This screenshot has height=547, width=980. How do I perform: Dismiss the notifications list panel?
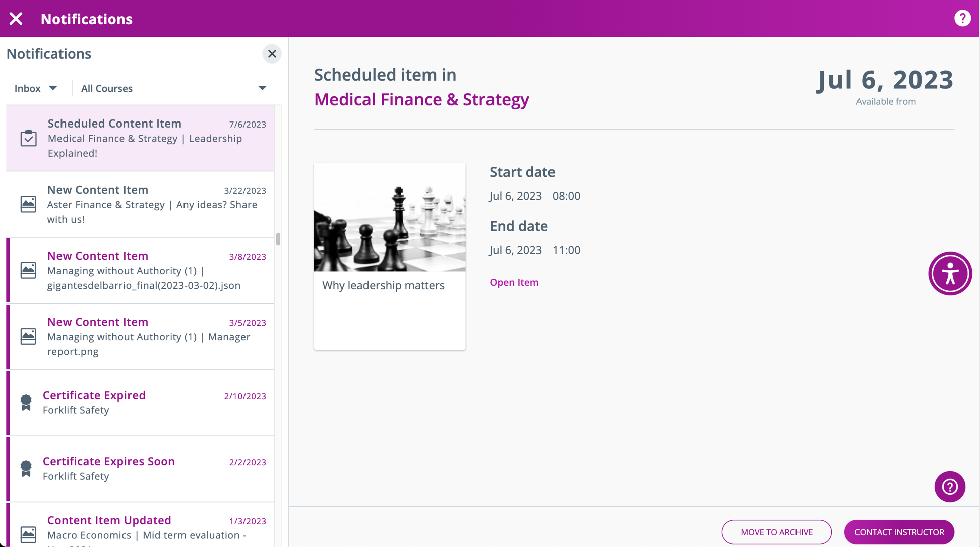272,54
